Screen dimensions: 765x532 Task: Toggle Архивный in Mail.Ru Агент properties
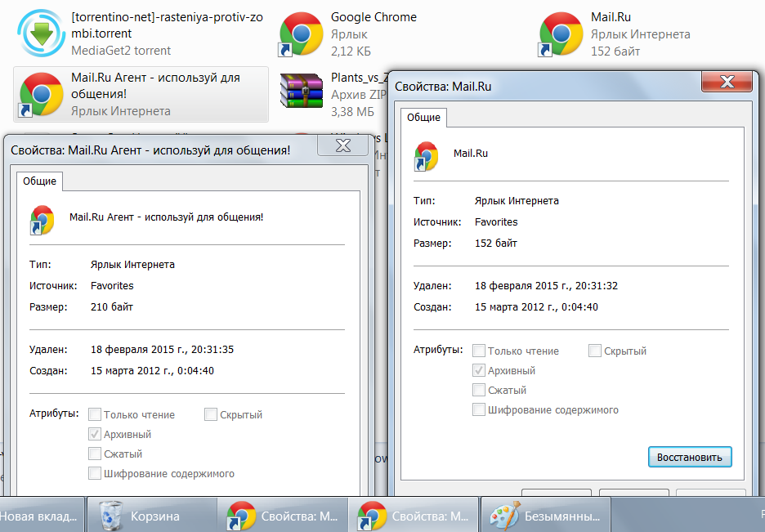[x=95, y=434]
